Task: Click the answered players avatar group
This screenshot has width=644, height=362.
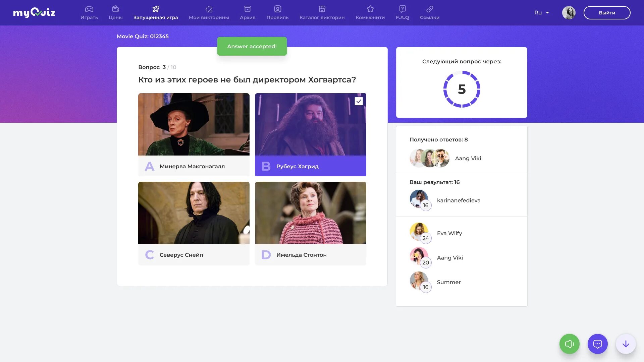Action: pos(430,158)
